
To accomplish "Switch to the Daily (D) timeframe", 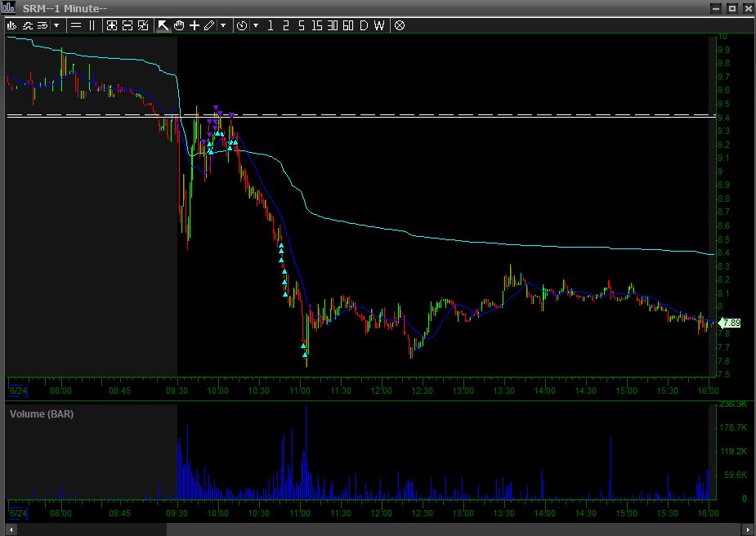I will [364, 25].
